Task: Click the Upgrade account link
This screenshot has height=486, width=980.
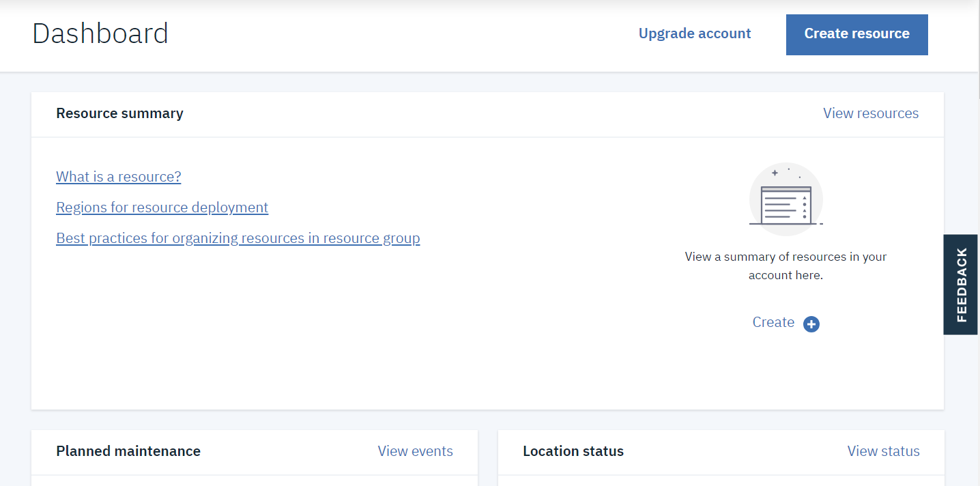Action: pyautogui.click(x=694, y=33)
